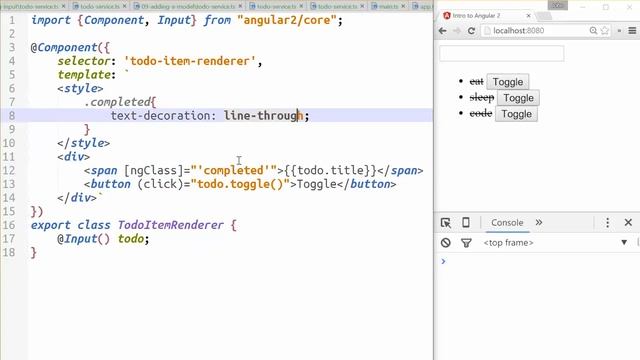Reload the localhost page
This screenshot has height=360, width=640.
coord(471,31)
